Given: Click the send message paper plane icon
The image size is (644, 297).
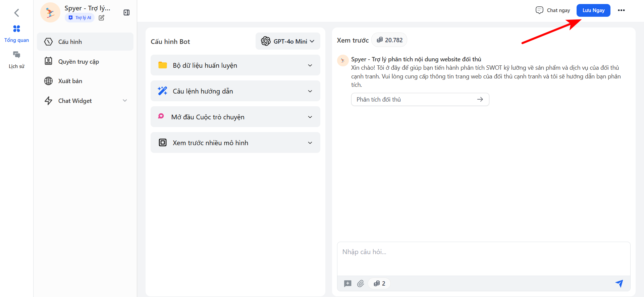Looking at the screenshot, I should pyautogui.click(x=619, y=283).
